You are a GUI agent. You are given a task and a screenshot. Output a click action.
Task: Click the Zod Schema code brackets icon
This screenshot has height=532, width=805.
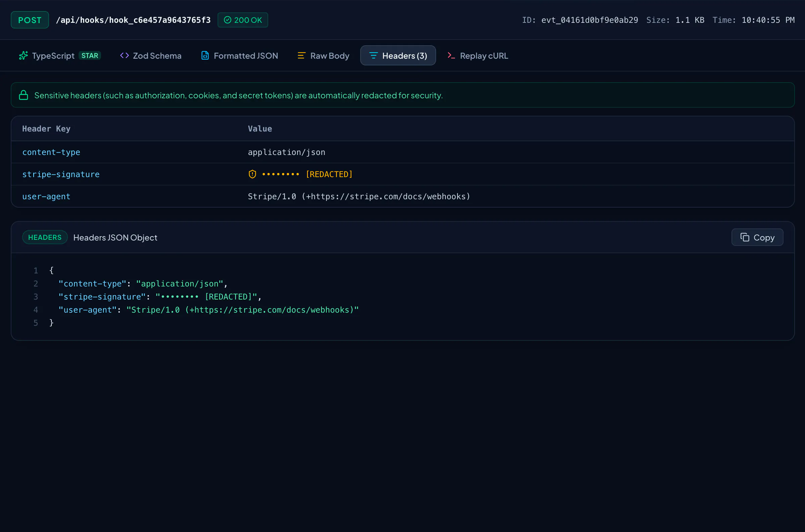124,56
